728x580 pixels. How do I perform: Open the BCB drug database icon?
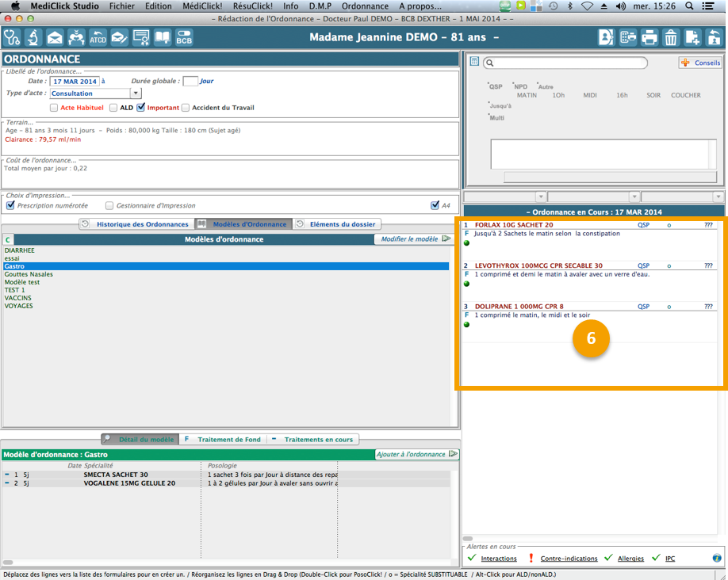[184, 37]
